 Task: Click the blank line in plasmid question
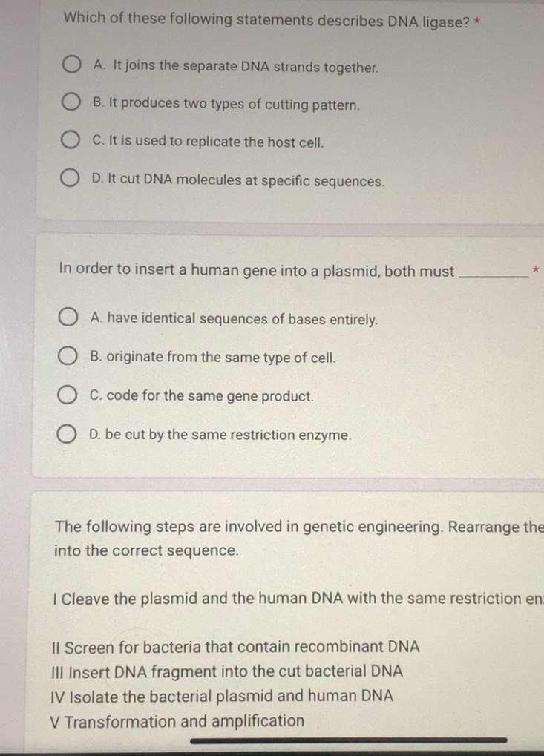tap(494, 274)
